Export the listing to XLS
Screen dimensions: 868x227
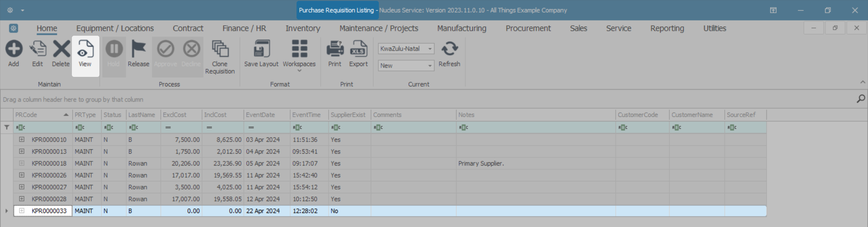(x=359, y=49)
